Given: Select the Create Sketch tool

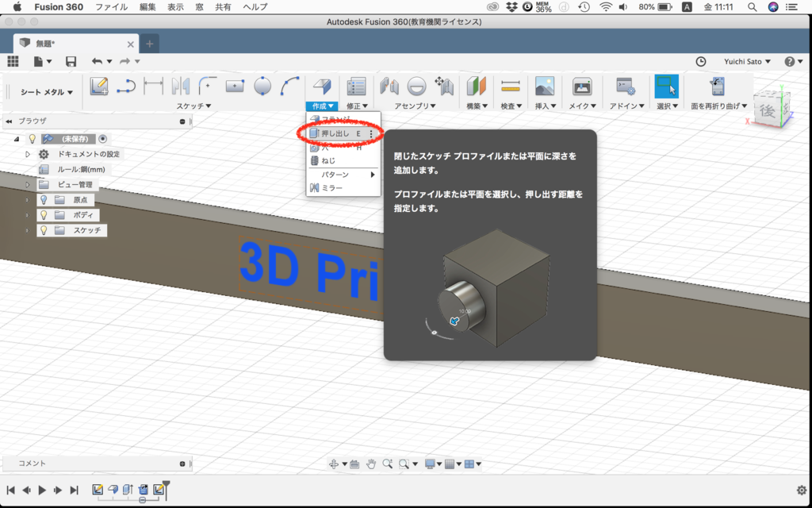Looking at the screenshot, I should coord(98,86).
